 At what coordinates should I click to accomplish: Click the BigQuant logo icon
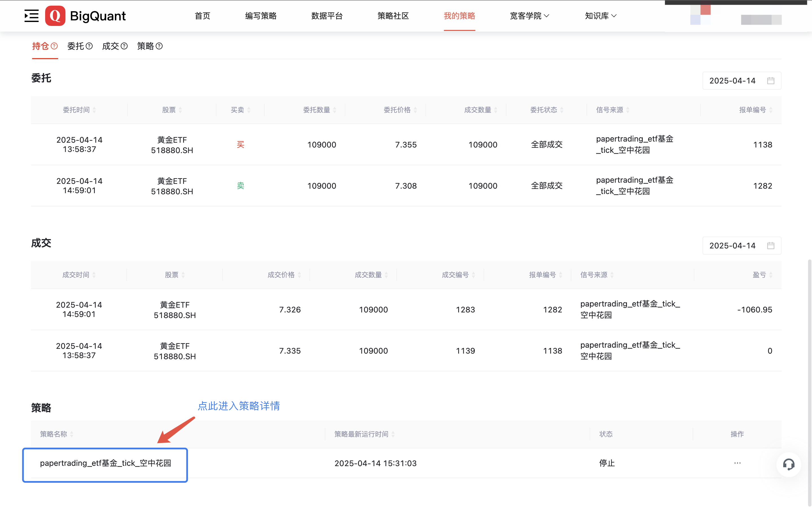tap(55, 16)
